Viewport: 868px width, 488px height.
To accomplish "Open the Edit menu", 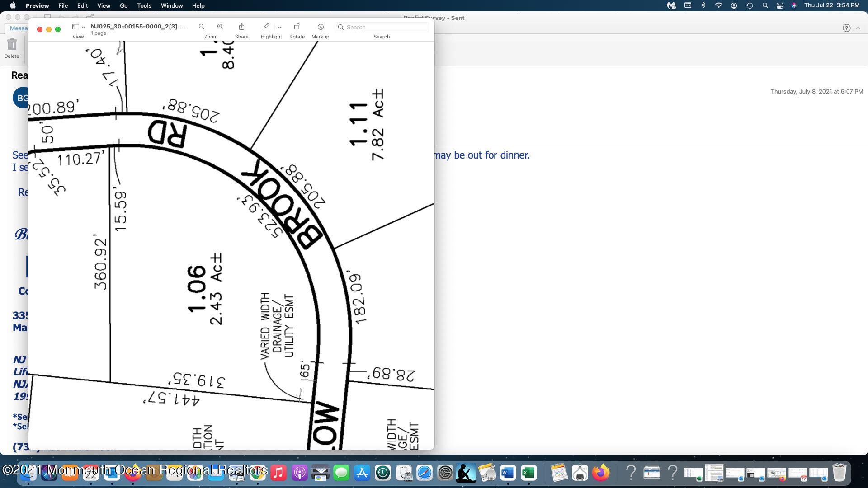I will pos(82,5).
